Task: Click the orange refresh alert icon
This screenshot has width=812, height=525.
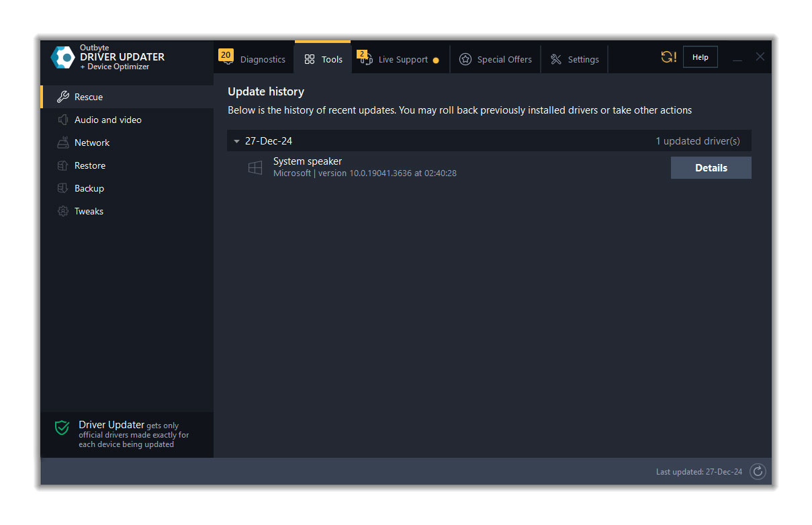Action: pyautogui.click(x=668, y=57)
